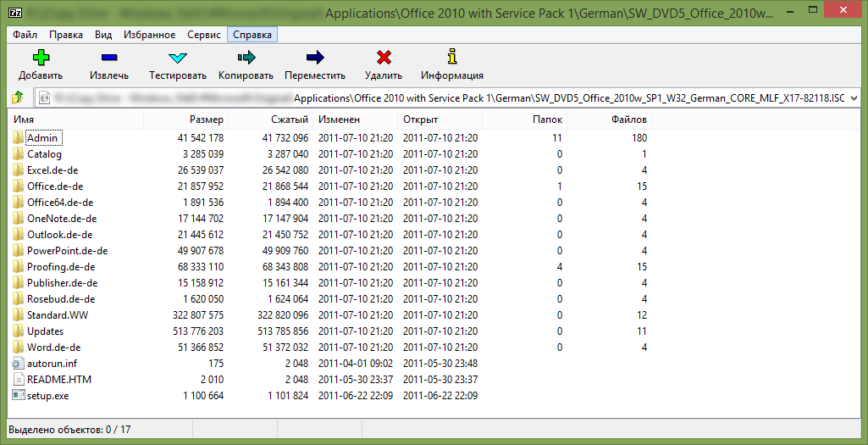Open the Вид menu
The height and width of the screenshot is (445, 868).
103,35
